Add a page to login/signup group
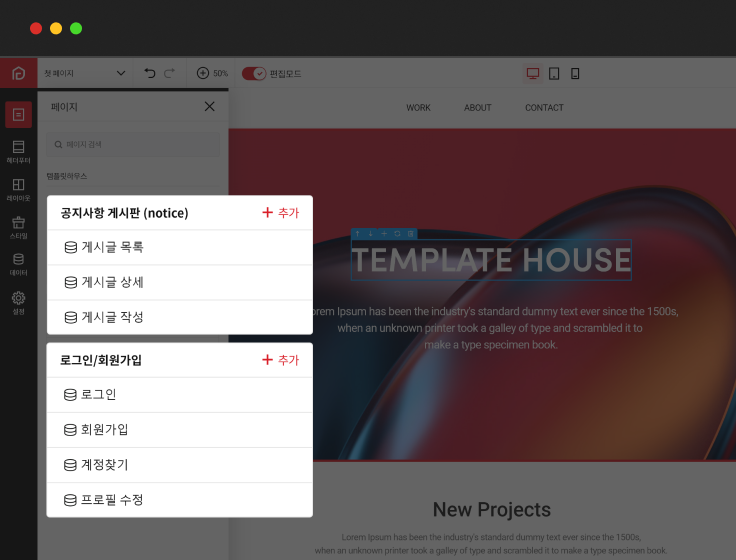Viewport: 736px width, 560px height. coord(281,360)
